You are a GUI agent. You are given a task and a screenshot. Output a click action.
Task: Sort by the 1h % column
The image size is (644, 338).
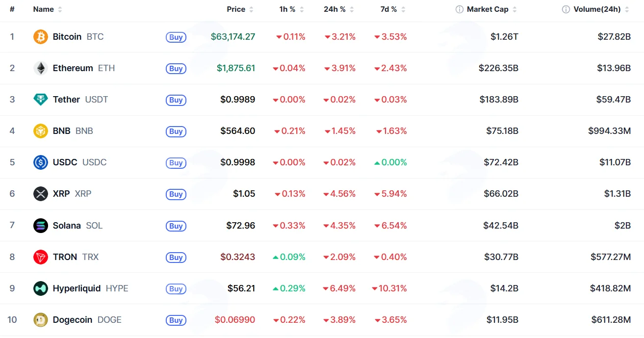pyautogui.click(x=291, y=9)
